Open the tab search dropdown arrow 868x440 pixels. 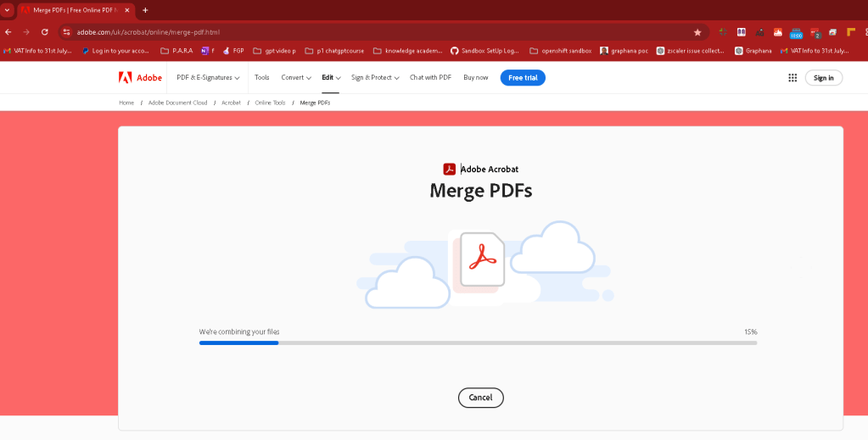[7, 10]
